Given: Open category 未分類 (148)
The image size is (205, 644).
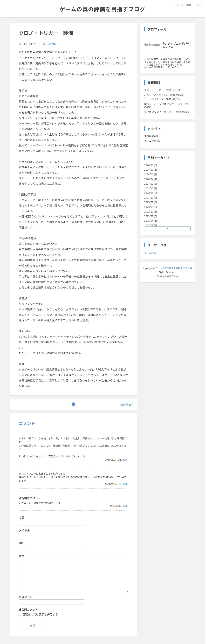Looking at the screenshot, I should tap(151, 136).
